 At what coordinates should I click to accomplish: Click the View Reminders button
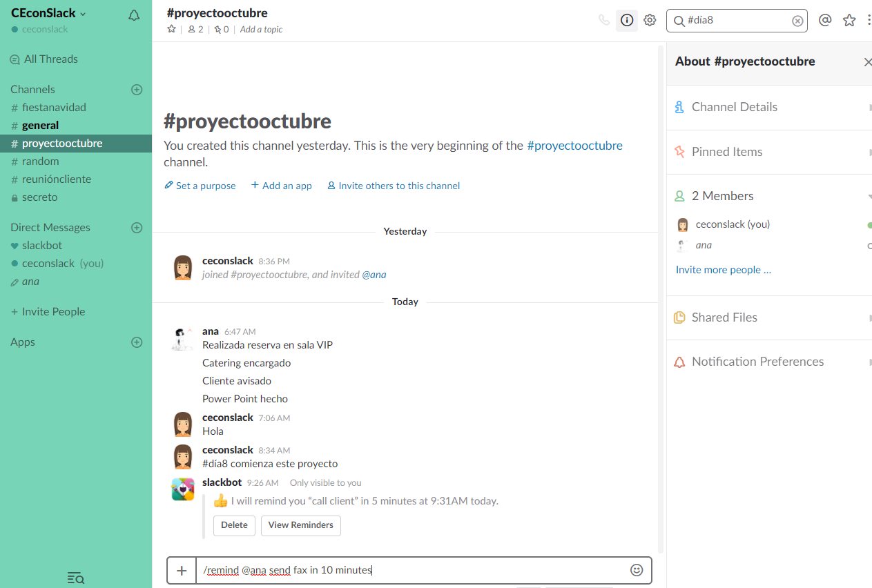[x=301, y=525]
